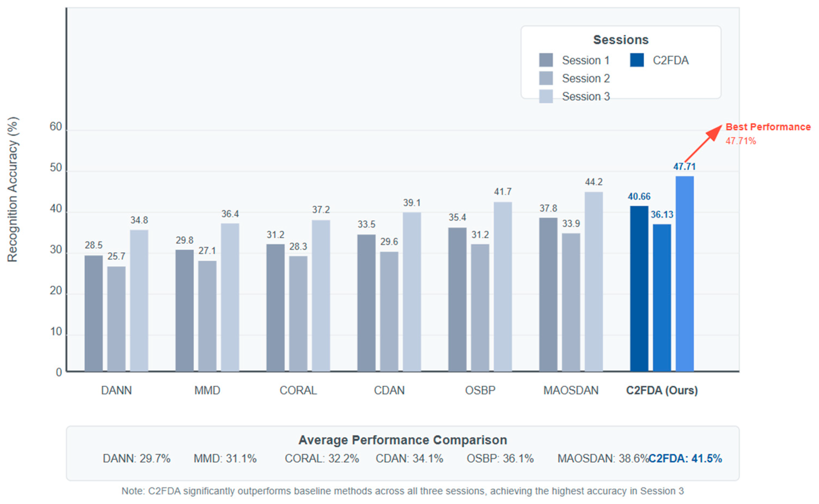This screenshot has width=819, height=504.
Task: Select the CORAL x-axis label
Action: pyautogui.click(x=298, y=390)
